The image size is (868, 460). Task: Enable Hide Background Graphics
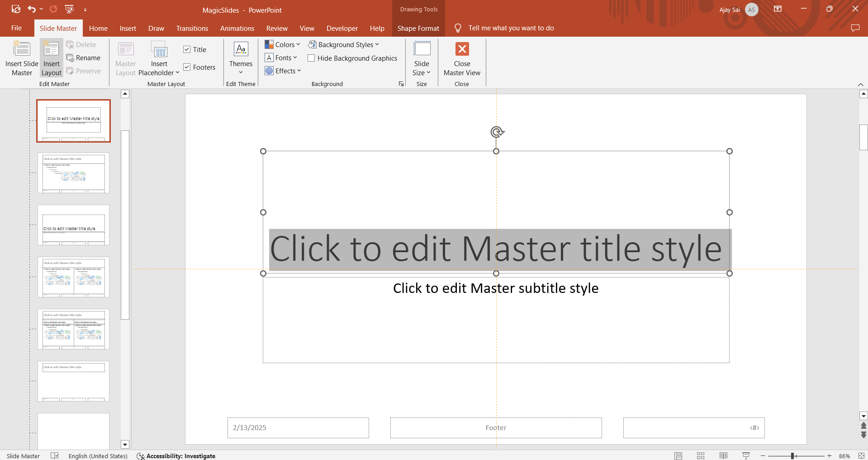[x=311, y=58]
